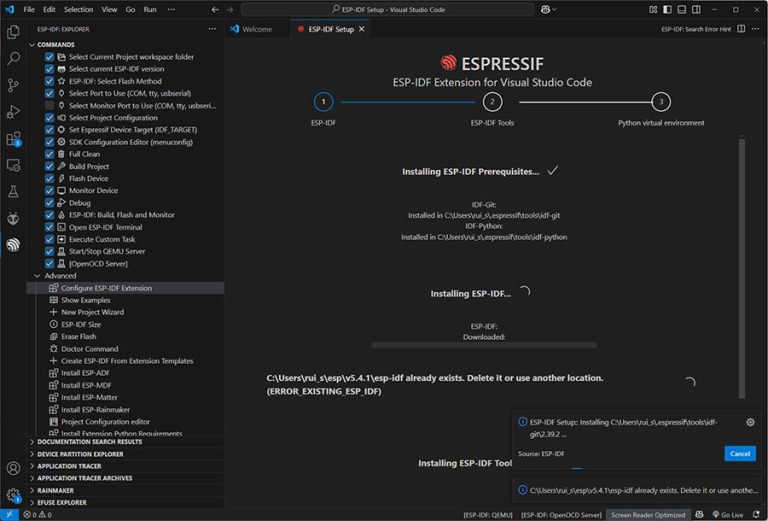This screenshot has width=768, height=521.
Task: Click the title bar search field
Action: pos(387,9)
